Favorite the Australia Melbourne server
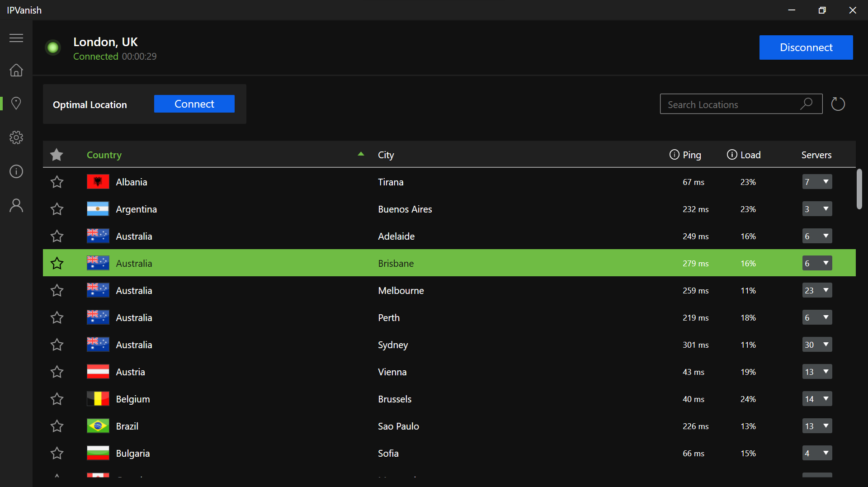The height and width of the screenshot is (487, 868). 57,290
